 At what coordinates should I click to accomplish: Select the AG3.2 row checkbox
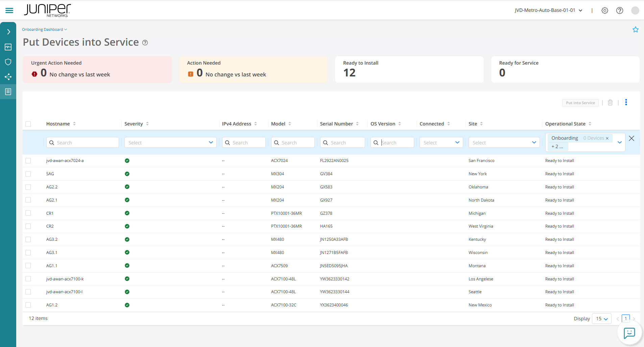[28, 239]
